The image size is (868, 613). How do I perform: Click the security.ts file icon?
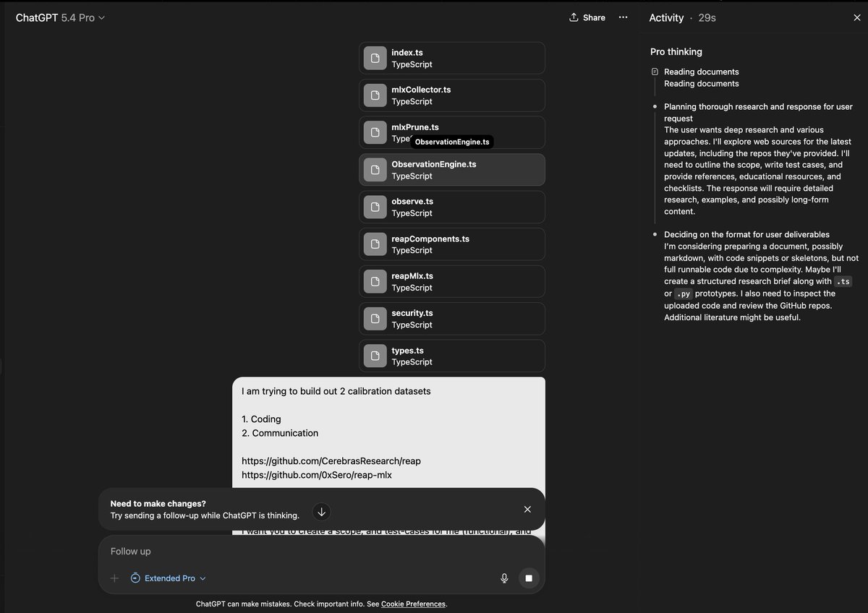[x=375, y=319]
